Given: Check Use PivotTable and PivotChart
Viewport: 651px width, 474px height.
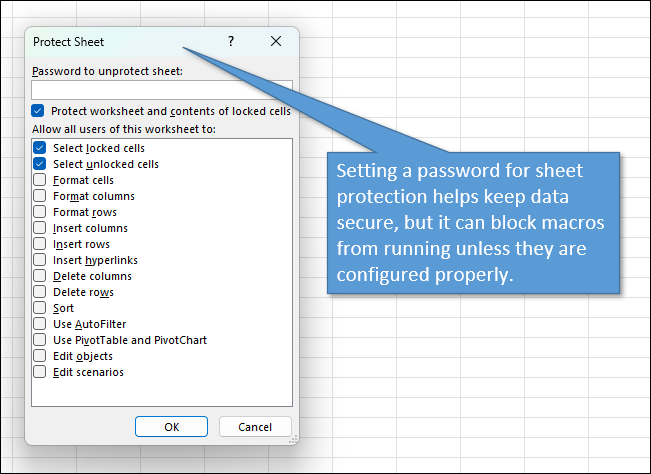Looking at the screenshot, I should point(40,340).
